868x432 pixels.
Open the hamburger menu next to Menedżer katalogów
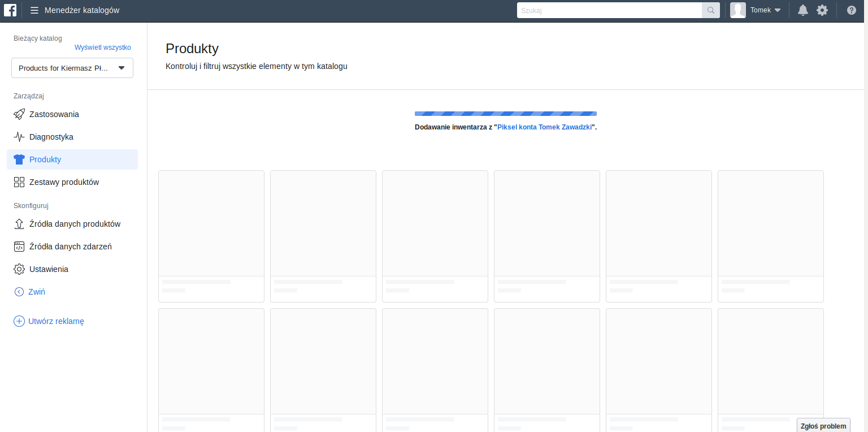[34, 10]
